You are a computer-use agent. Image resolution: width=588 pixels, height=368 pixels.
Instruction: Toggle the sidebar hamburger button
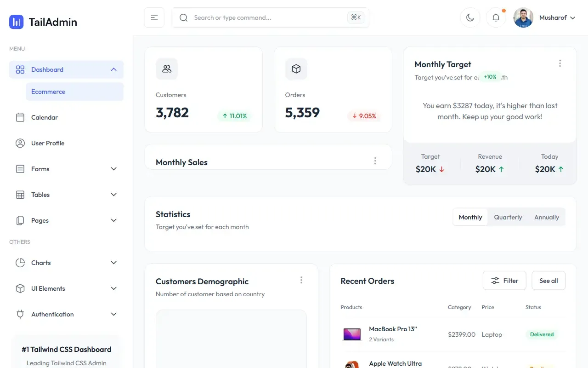pyautogui.click(x=154, y=17)
